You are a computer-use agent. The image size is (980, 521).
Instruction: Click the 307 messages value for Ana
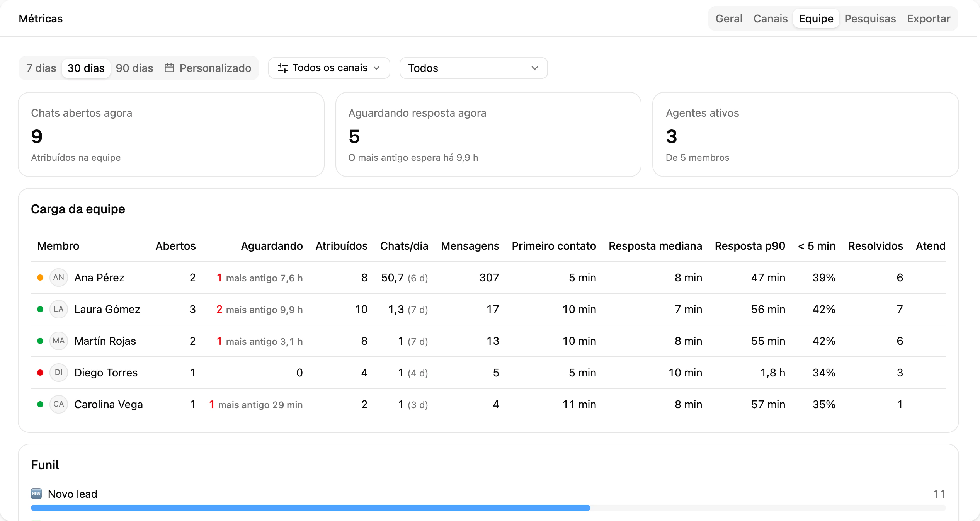[489, 278]
